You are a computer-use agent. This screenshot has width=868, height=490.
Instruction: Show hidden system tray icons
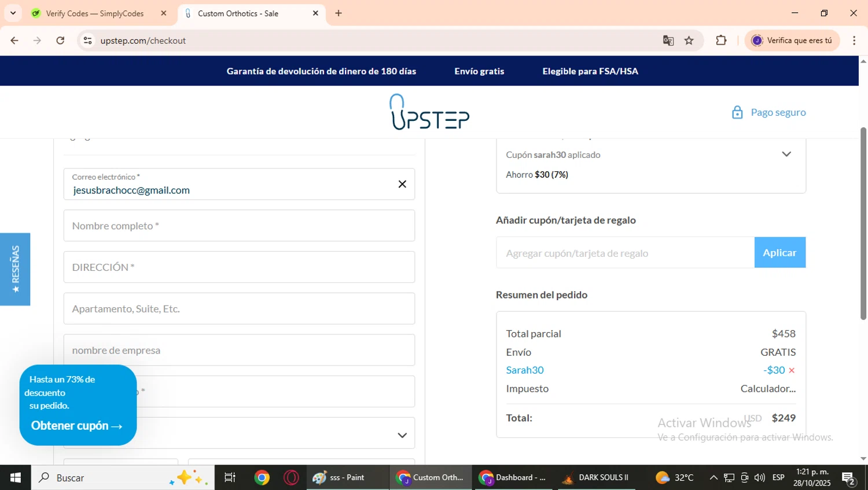tap(713, 477)
